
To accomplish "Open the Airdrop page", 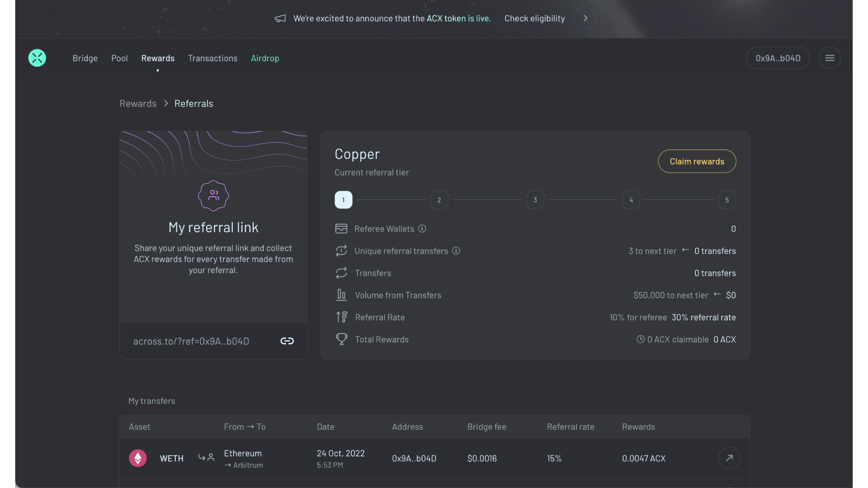I will click(x=265, y=58).
